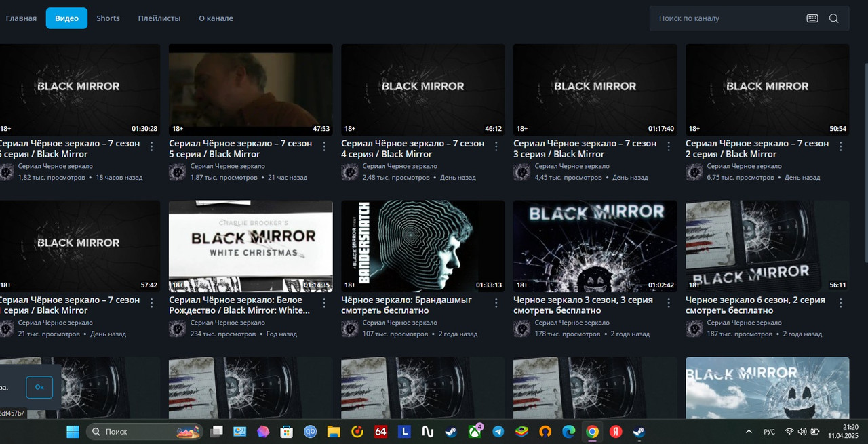Viewport: 868px width, 444px height.
Task: Play the 01:17:40 Black Mirror thumbnail
Action: 595,89
